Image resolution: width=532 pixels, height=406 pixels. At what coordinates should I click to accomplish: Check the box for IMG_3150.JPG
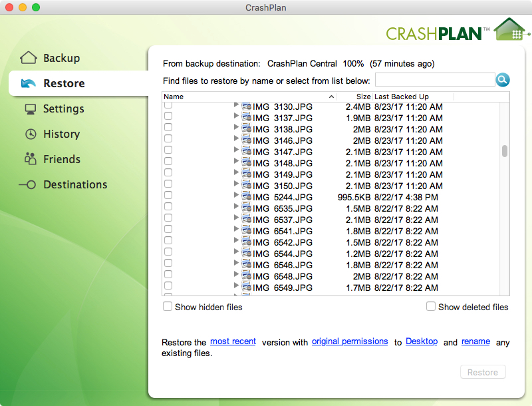[x=168, y=184]
